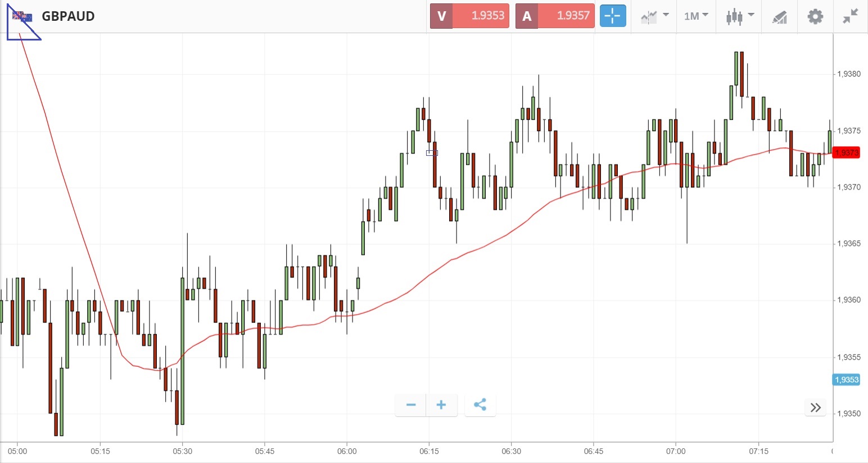868x463 pixels.
Task: Expand the candlestick chart type dropdown
Action: pyautogui.click(x=739, y=16)
